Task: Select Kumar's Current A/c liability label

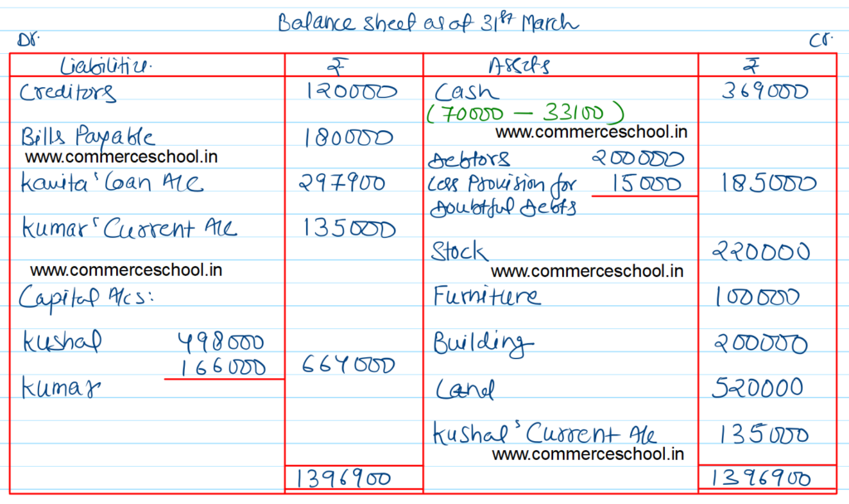Action: [x=129, y=228]
